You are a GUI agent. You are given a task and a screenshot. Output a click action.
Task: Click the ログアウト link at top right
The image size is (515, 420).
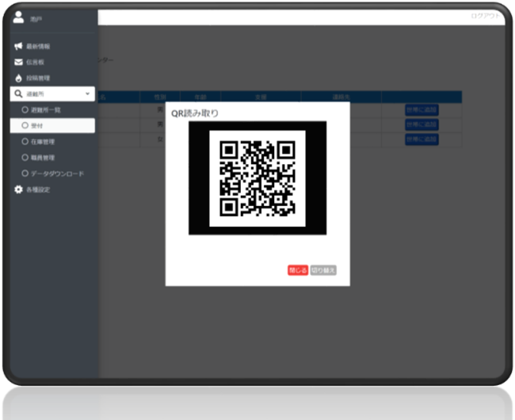(x=485, y=16)
